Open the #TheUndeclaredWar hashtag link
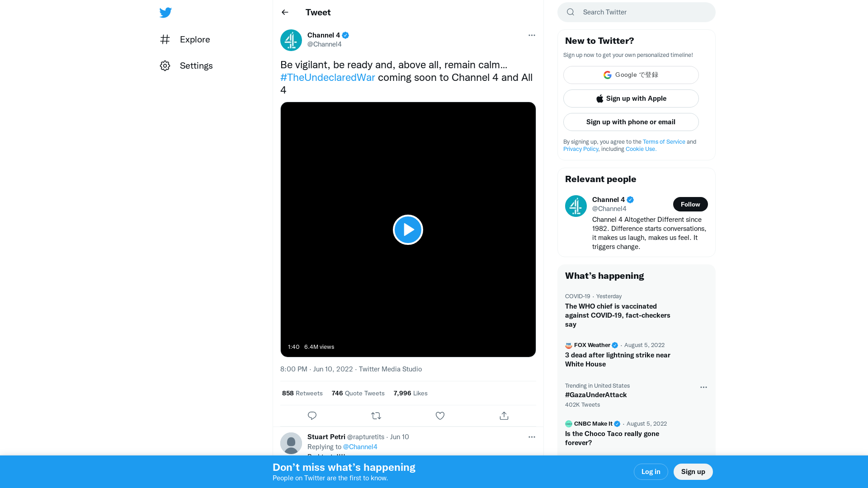The image size is (868, 488). tap(328, 77)
